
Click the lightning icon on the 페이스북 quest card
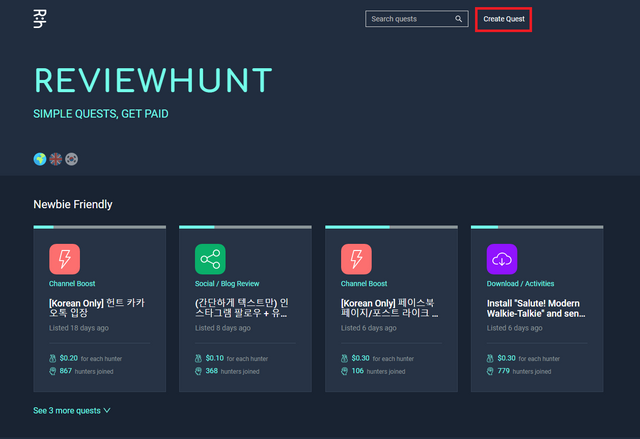click(356, 259)
